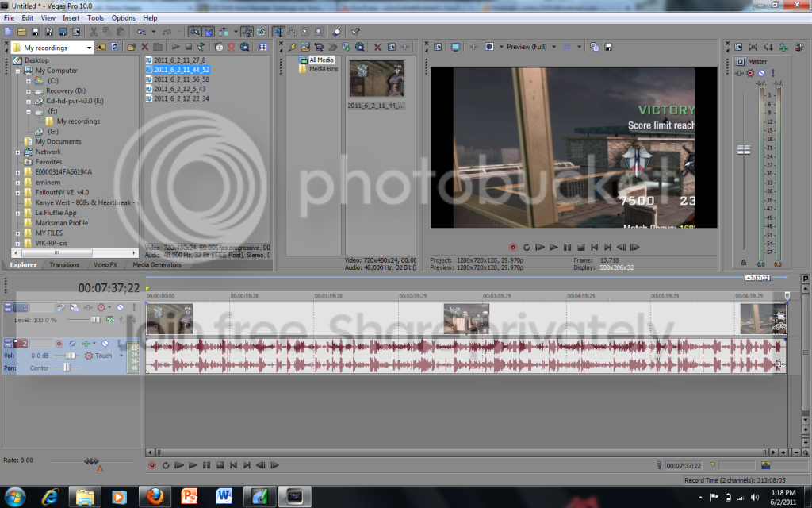Click Stop in the preview transport bar
The image size is (812, 508).
click(x=580, y=248)
